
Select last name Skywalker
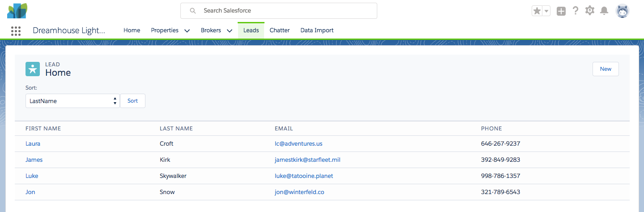[x=173, y=176]
